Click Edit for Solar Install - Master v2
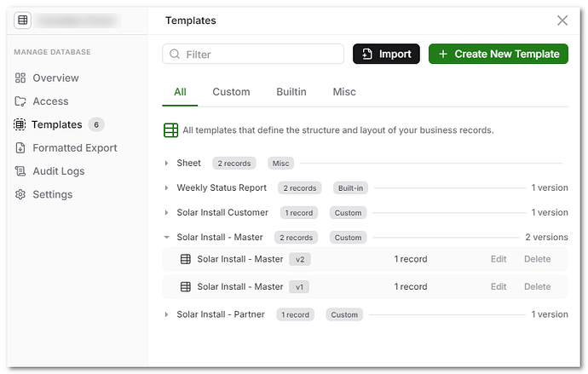 point(499,259)
